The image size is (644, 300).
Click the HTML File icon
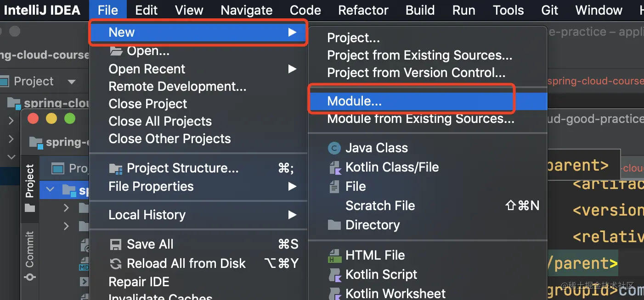pyautogui.click(x=334, y=256)
